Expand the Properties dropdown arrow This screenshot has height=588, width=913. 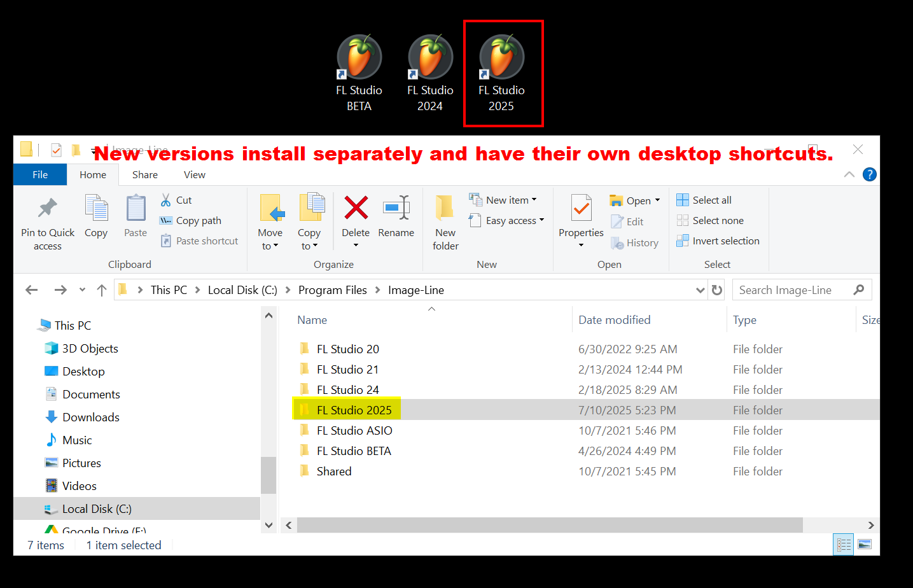pos(581,246)
